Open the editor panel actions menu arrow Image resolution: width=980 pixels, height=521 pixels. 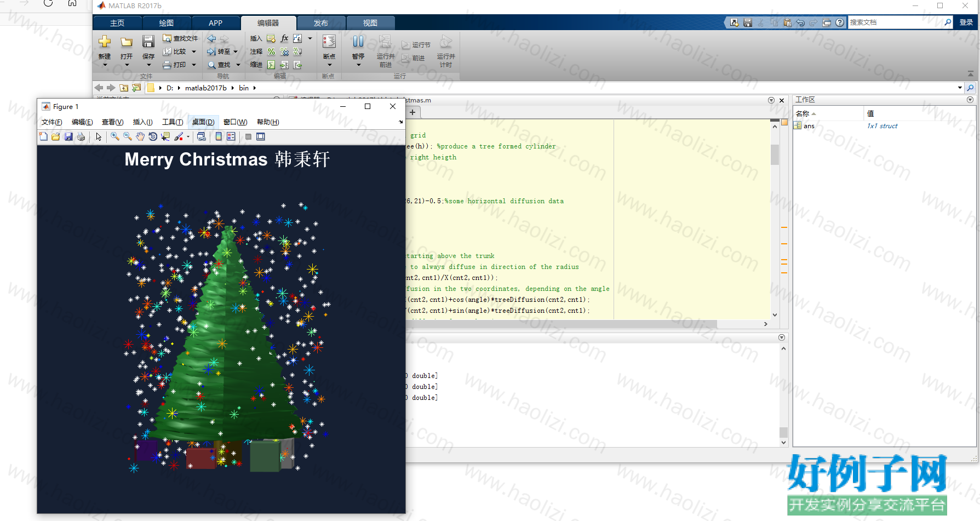click(771, 100)
